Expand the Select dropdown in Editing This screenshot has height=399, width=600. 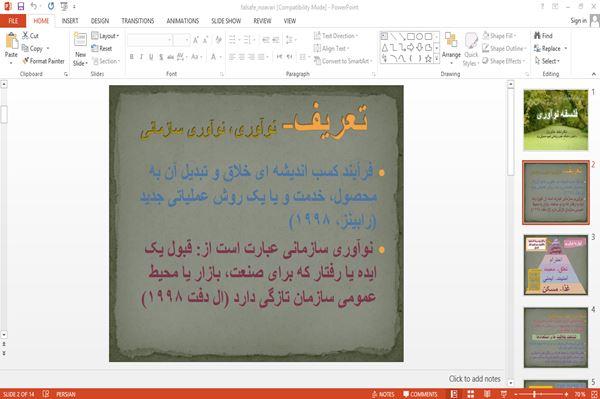pos(548,61)
